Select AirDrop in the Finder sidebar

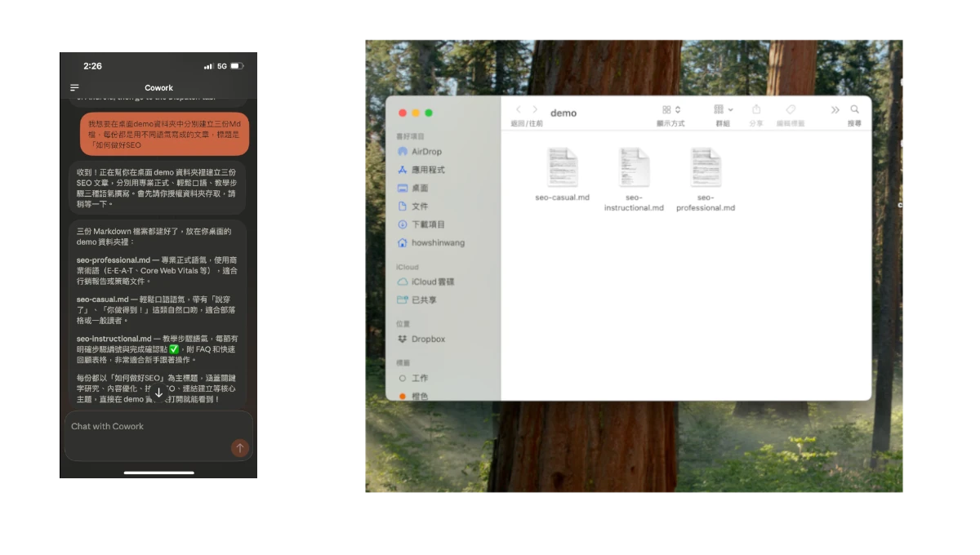[426, 152]
